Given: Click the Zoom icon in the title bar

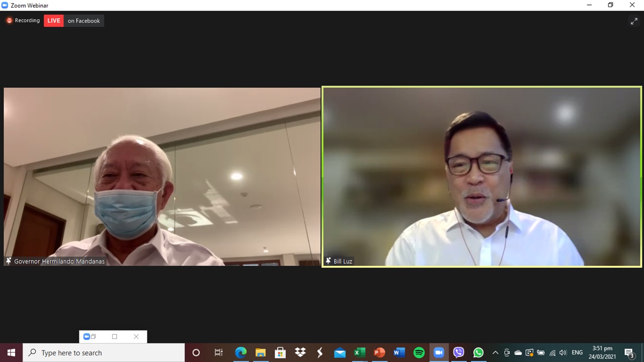Looking at the screenshot, I should [x=5, y=5].
